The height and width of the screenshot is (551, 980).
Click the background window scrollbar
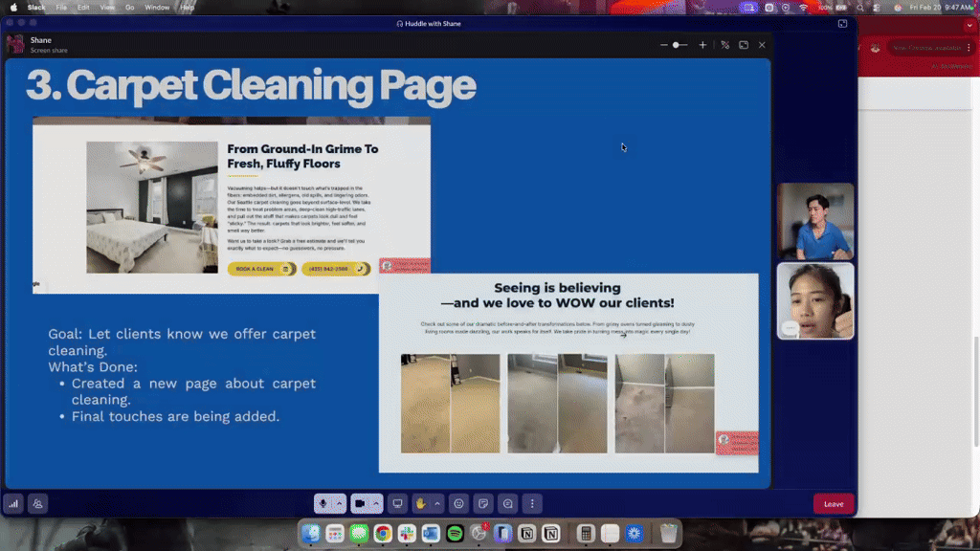point(976,391)
